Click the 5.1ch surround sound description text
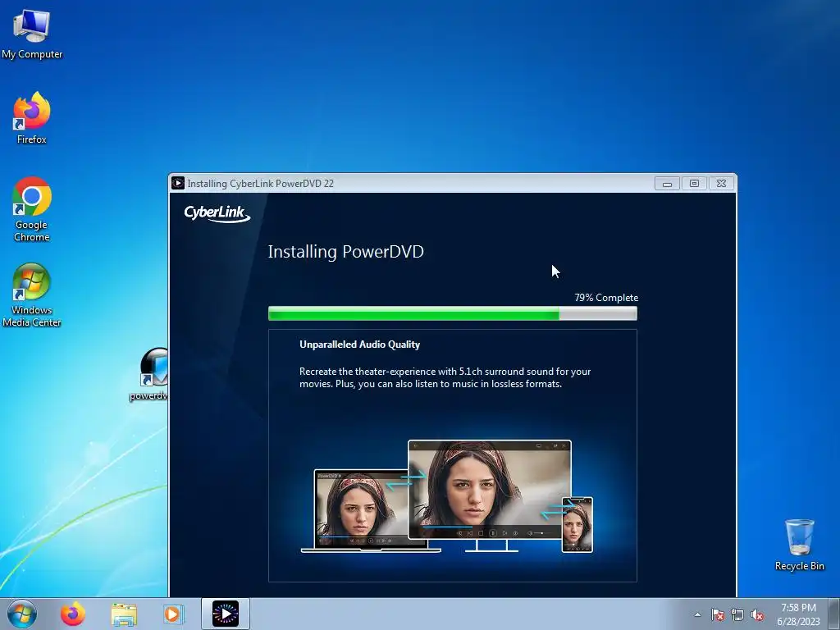This screenshot has width=840, height=630. [x=445, y=377]
